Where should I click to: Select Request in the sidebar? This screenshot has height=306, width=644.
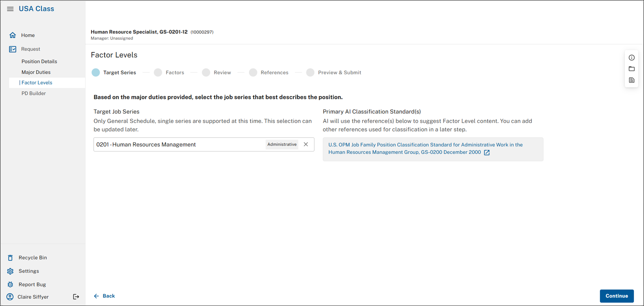(x=30, y=49)
